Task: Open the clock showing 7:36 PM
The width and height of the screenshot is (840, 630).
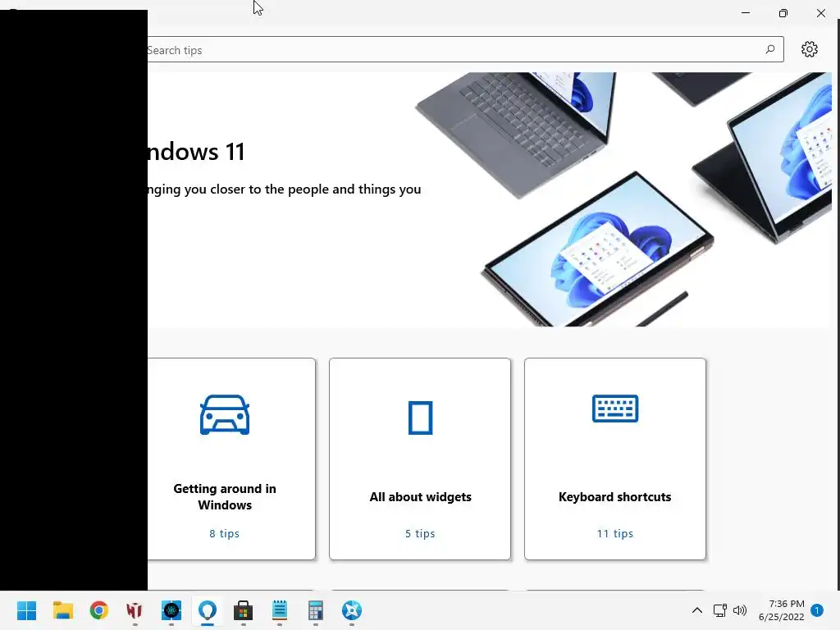Action: [x=782, y=610]
